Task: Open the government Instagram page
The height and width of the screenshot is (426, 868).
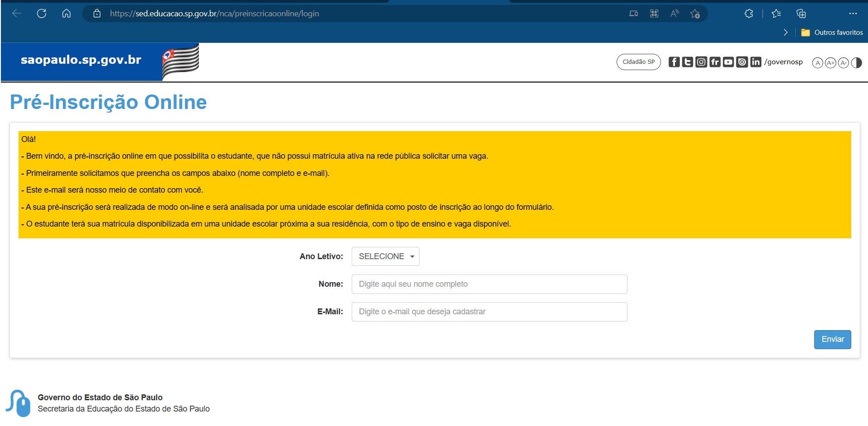Action: 701,62
